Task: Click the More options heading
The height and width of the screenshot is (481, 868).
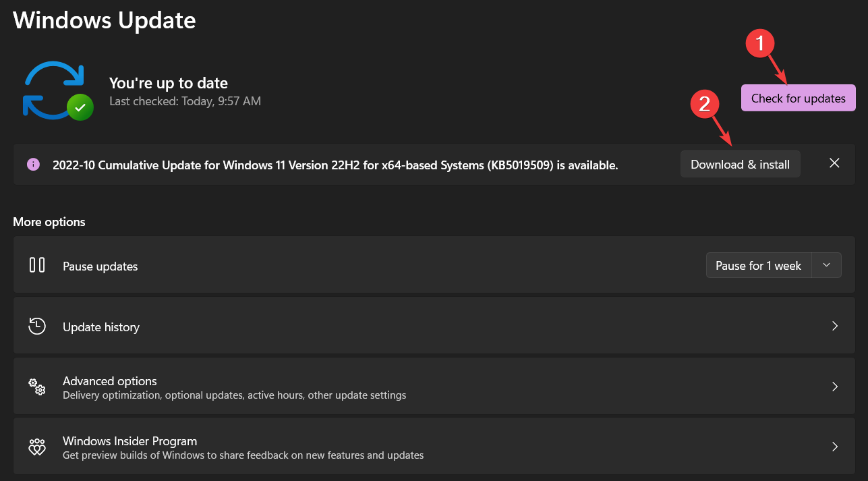Action: [49, 222]
